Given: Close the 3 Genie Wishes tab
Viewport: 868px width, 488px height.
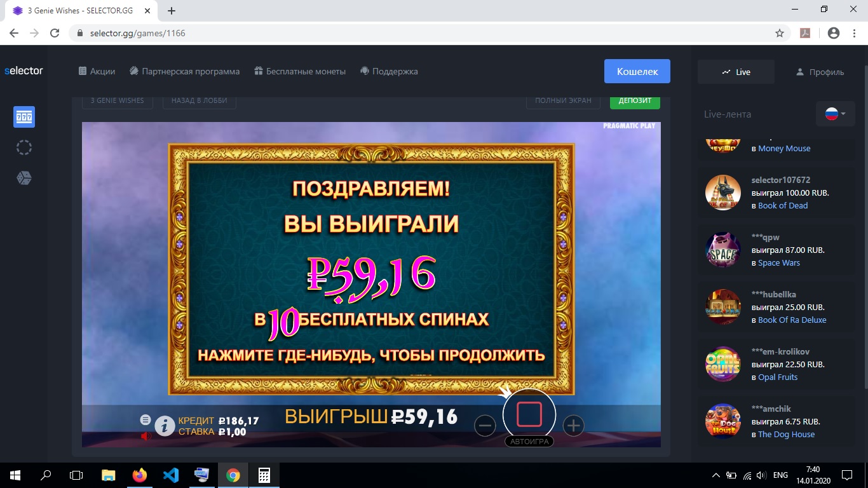Looking at the screenshot, I should tap(149, 11).
